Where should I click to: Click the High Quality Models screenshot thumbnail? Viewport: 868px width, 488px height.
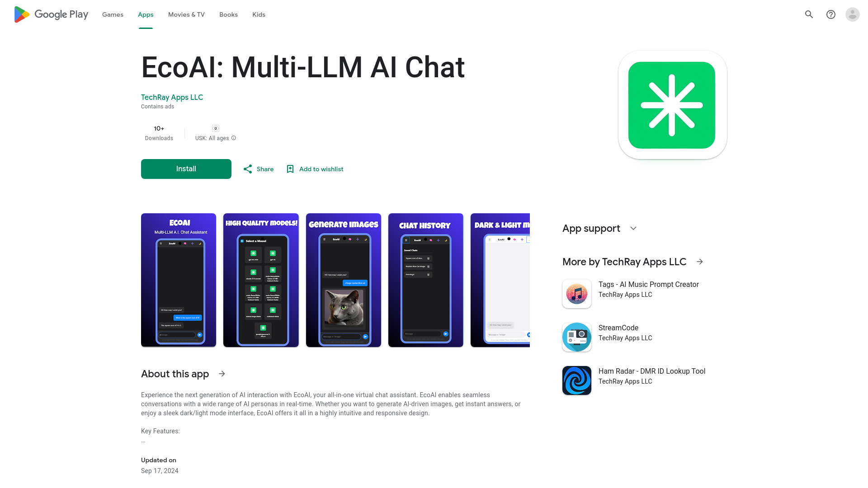pos(260,279)
